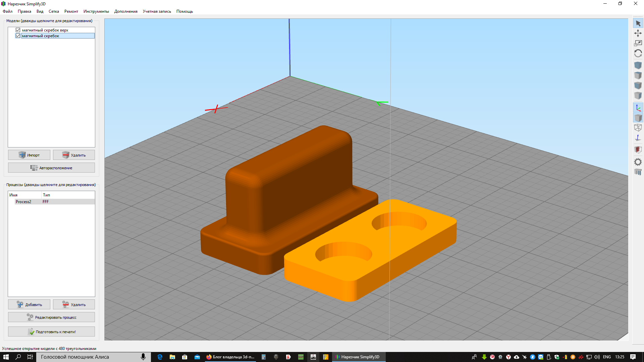Switch to side view cube
Viewport: 644px width, 362px height.
[x=638, y=96]
